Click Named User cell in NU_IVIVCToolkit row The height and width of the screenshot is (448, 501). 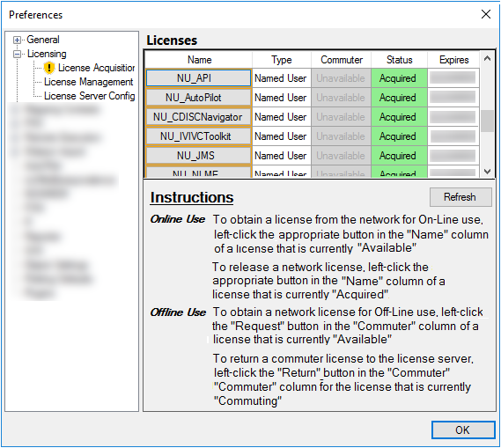coord(282,136)
